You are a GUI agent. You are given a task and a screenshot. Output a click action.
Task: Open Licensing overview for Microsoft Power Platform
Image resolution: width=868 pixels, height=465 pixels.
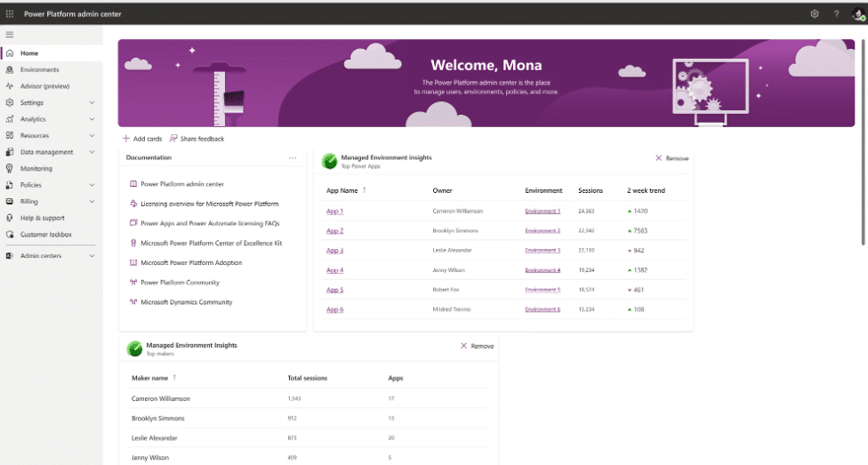pyautogui.click(x=209, y=204)
